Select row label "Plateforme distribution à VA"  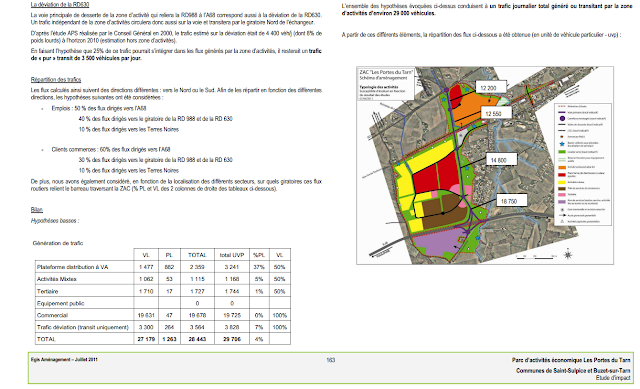[x=73, y=267]
